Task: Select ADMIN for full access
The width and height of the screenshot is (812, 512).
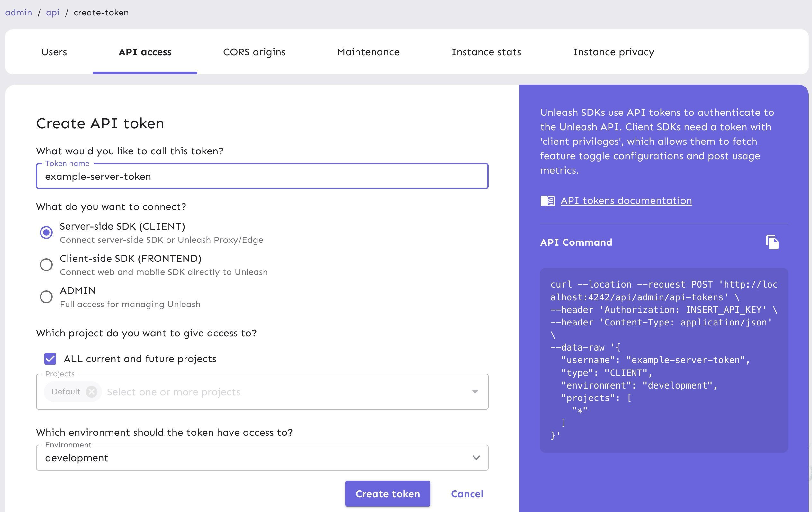Action: point(46,297)
